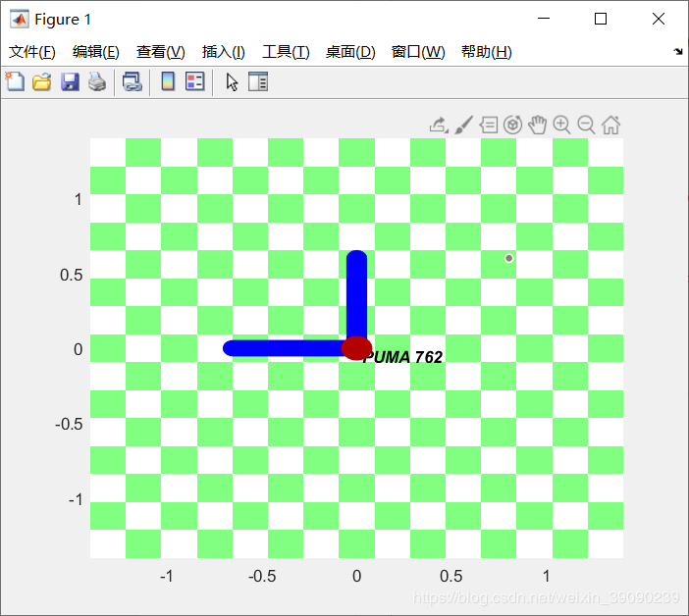This screenshot has height=616, width=689.
Task: Save the figure with the floppy icon
Action: (x=70, y=81)
